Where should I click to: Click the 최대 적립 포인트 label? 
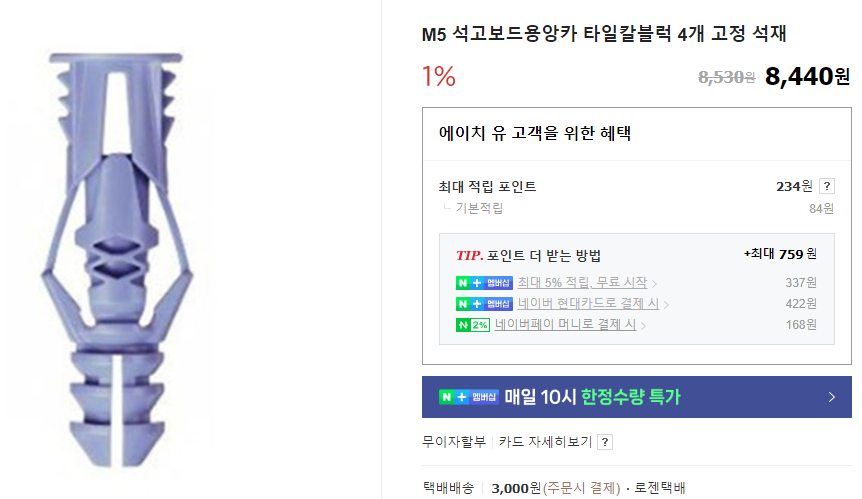point(487,187)
